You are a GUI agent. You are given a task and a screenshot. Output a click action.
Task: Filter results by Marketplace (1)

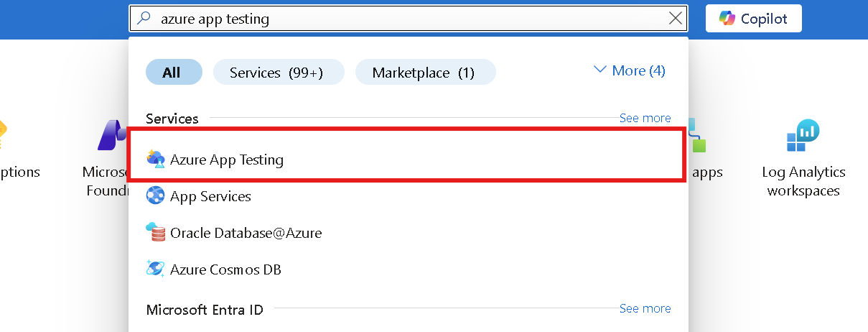tap(426, 73)
